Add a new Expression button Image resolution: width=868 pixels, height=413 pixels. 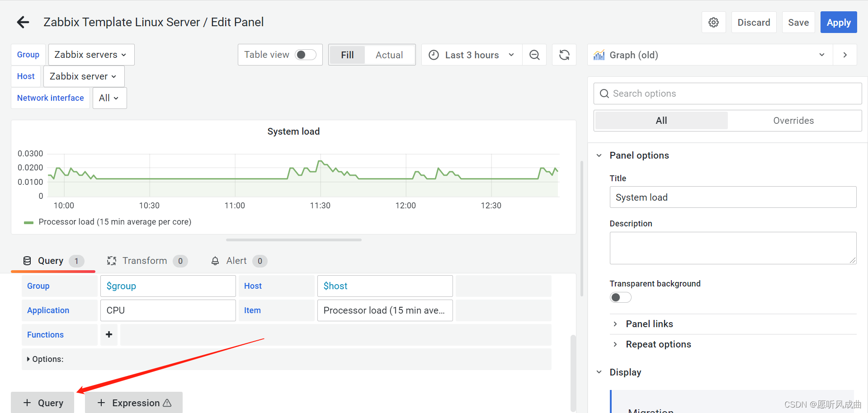coord(134,402)
